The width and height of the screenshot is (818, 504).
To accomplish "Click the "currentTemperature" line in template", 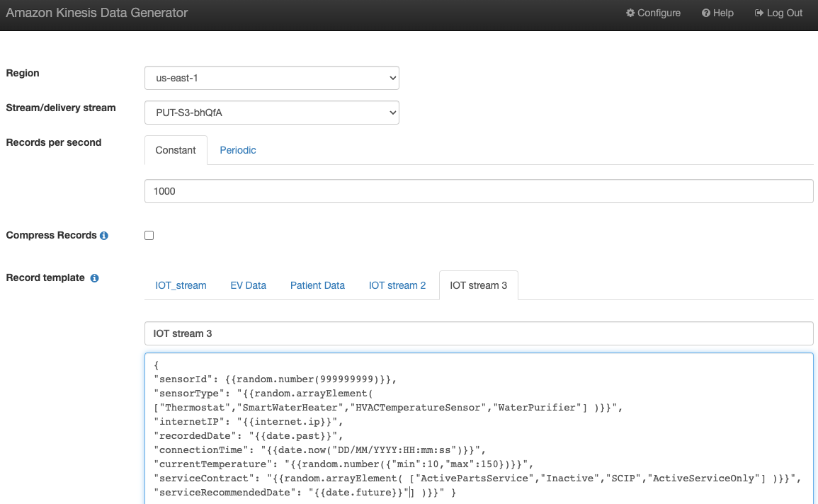I will point(343,464).
